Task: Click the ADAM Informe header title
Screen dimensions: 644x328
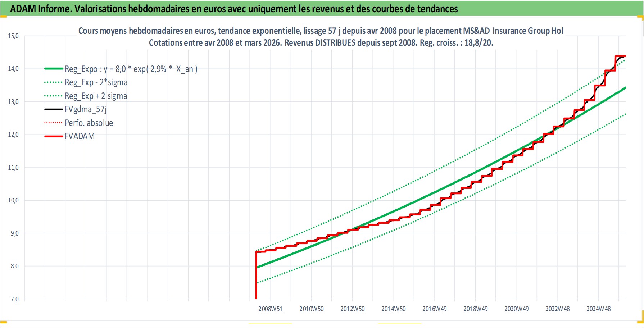Action: (x=234, y=9)
